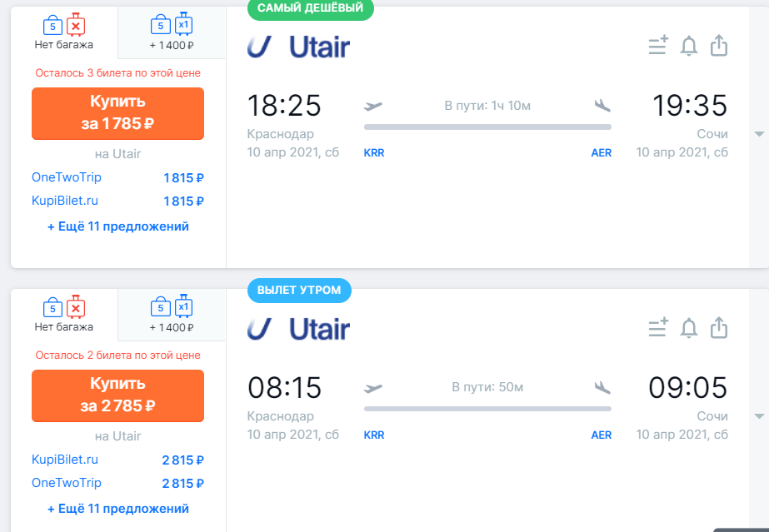The image size is (769, 532).
Task: Buy the ticket for 2785 ₽
Action: (117, 395)
